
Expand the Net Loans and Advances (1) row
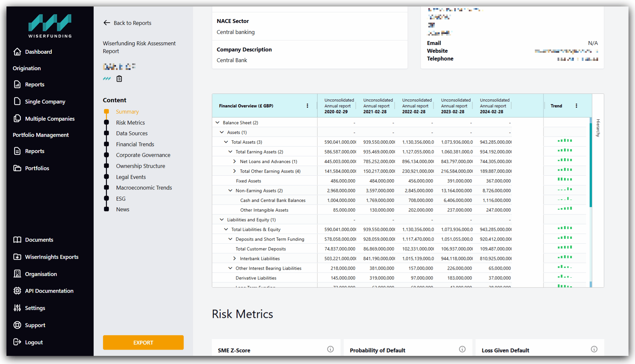pos(235,161)
